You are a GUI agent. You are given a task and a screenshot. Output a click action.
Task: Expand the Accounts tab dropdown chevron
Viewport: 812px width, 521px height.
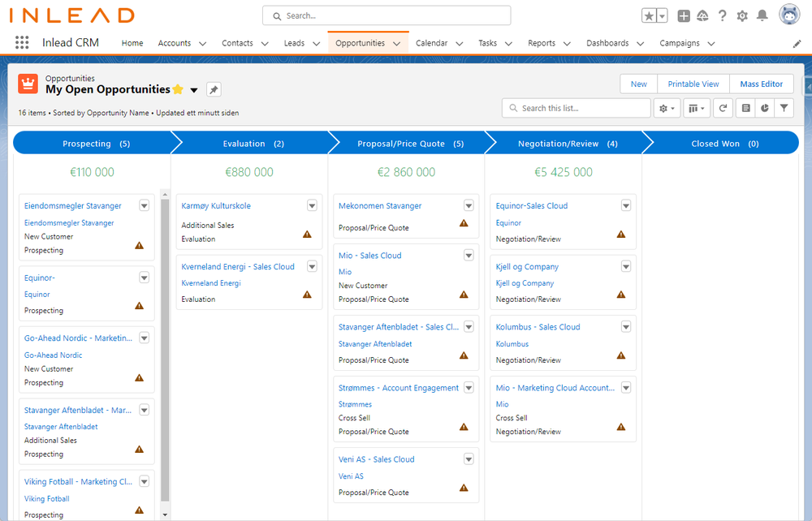pos(202,44)
